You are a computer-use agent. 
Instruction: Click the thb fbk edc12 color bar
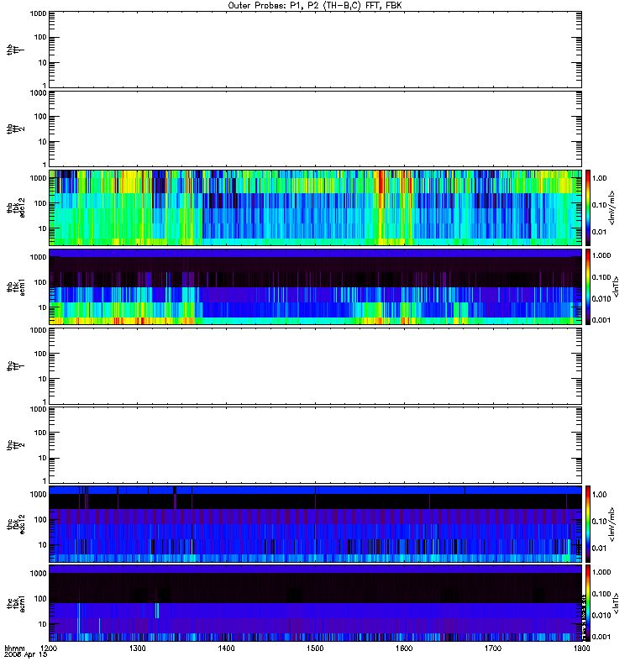(588, 207)
